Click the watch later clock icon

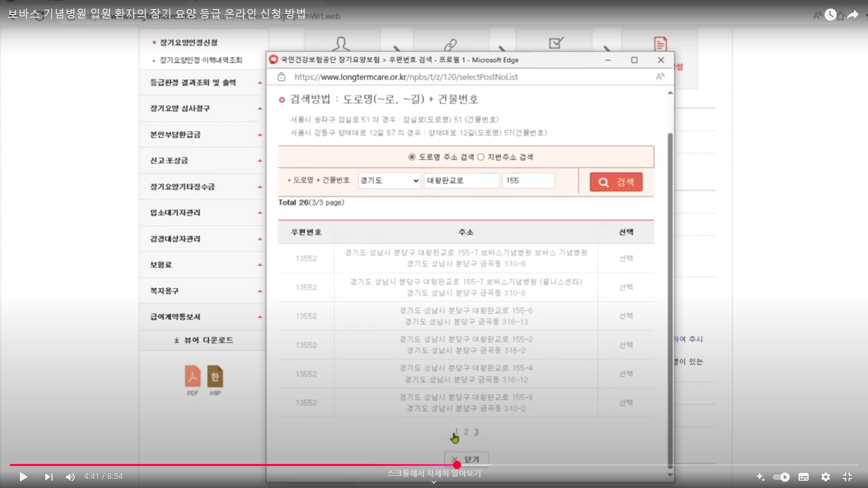click(x=830, y=15)
